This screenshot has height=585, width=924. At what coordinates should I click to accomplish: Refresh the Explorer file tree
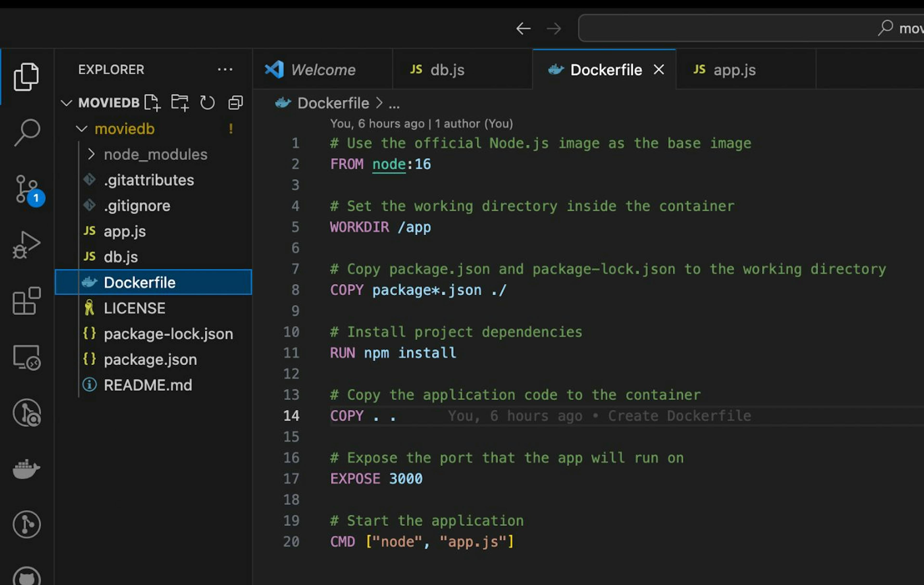[207, 103]
